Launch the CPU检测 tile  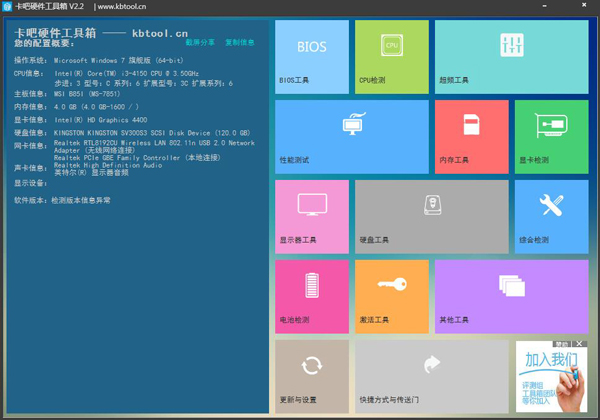[x=392, y=57]
